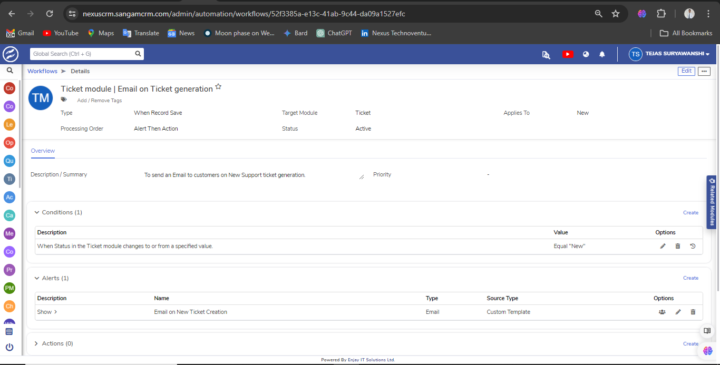This screenshot has width=720, height=365.
Task: Click Add / Remove Tags
Action: (100, 100)
